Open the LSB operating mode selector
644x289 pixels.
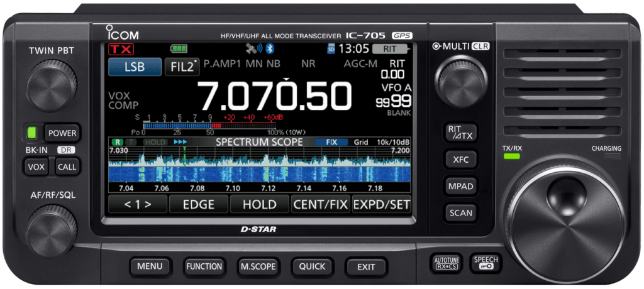click(134, 67)
